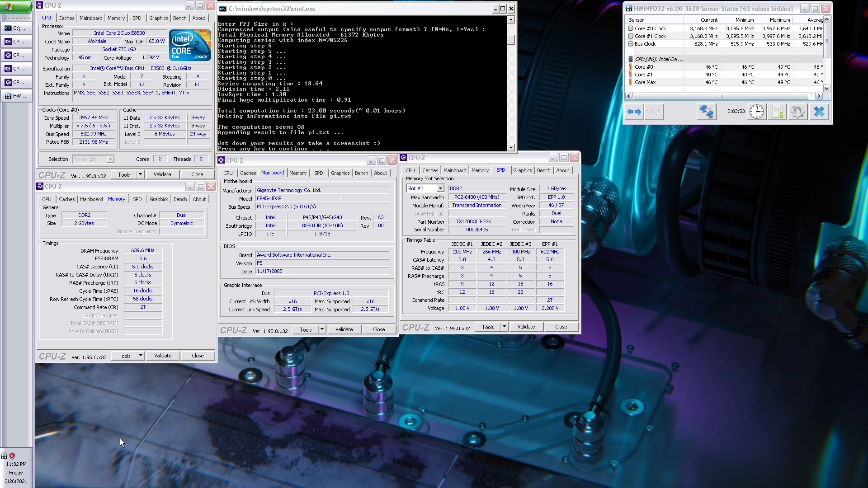The width and height of the screenshot is (868, 488).
Task: Open Graphics tab in CPU-Z Mainboard window
Action: [x=340, y=173]
